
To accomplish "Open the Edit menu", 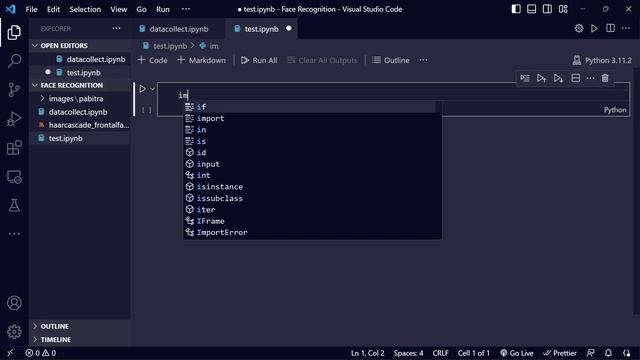I will (53, 9).
